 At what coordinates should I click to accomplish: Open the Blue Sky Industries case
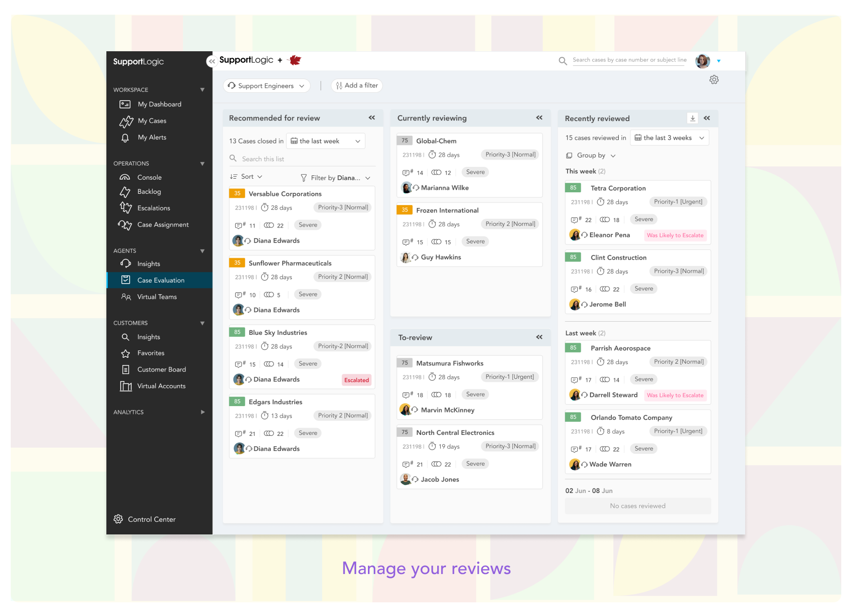click(302, 357)
